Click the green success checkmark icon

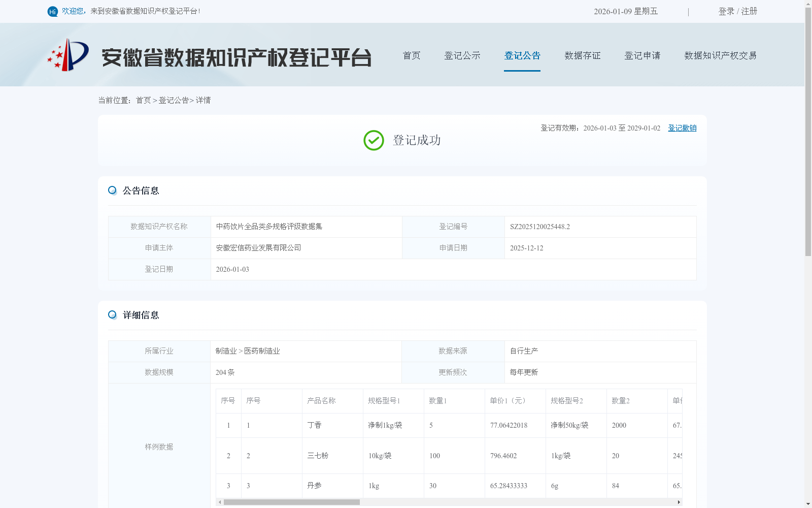click(x=374, y=140)
